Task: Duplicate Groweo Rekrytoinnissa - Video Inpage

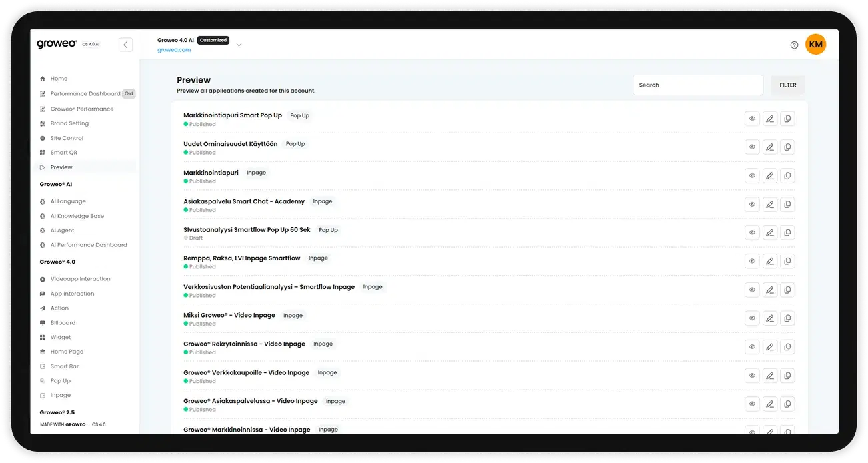Action: point(787,347)
